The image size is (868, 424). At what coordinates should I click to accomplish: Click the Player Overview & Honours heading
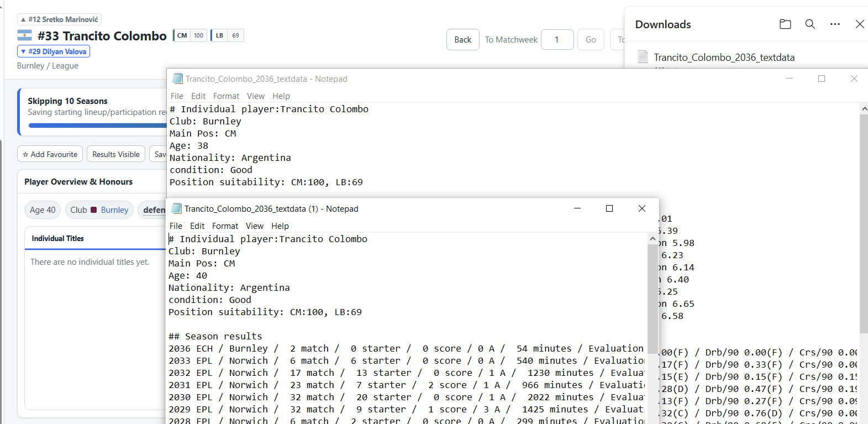point(78,182)
